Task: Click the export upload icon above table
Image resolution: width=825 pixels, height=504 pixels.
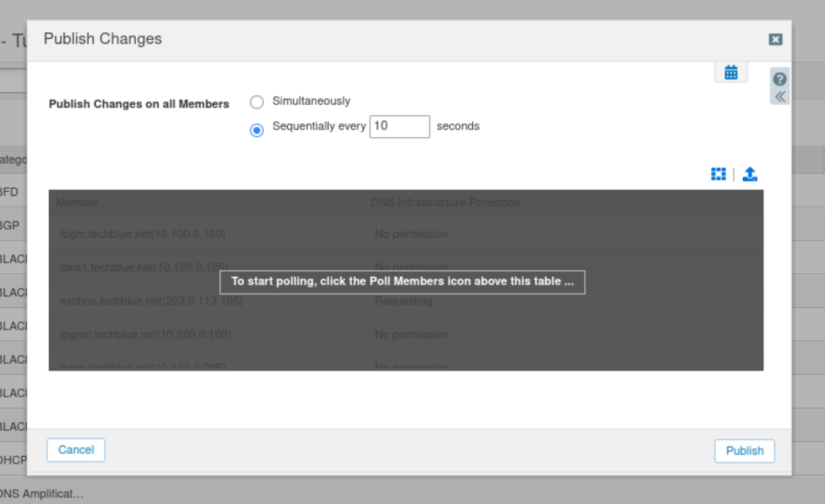Action: [750, 174]
